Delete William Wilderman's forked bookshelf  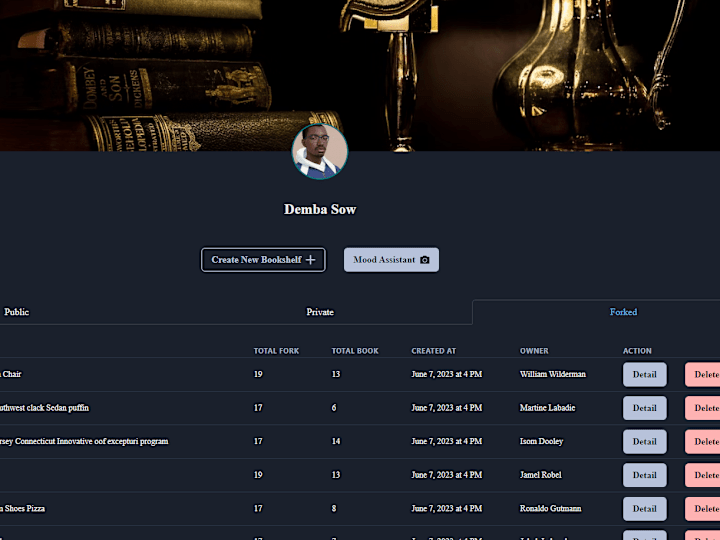703,374
